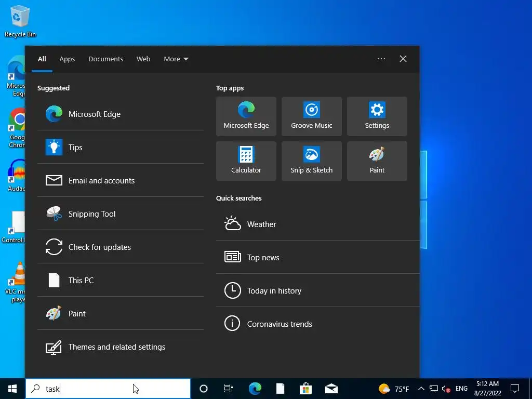Select Check for updates suggestion
This screenshot has width=532, height=399.
click(x=120, y=247)
